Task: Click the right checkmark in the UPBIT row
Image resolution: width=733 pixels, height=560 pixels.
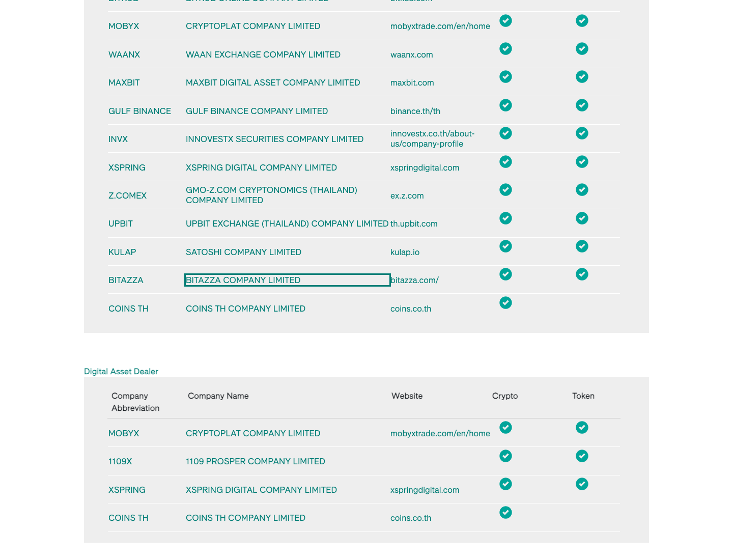Action: [582, 218]
